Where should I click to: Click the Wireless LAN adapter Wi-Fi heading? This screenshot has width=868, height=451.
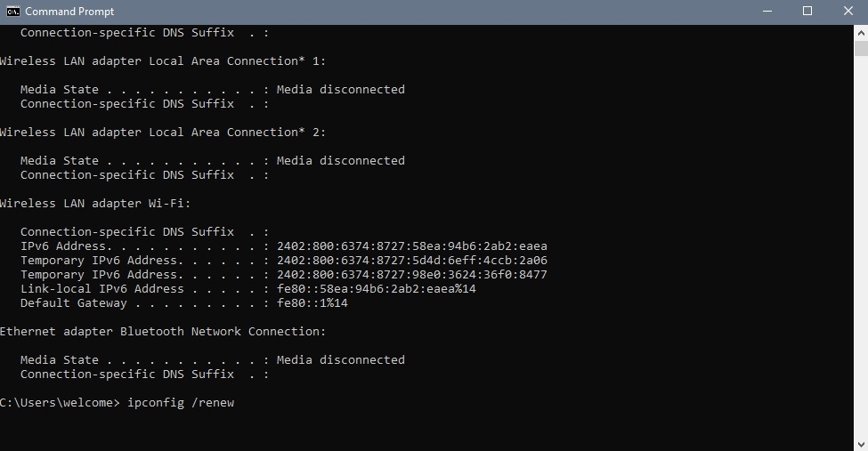(95, 204)
